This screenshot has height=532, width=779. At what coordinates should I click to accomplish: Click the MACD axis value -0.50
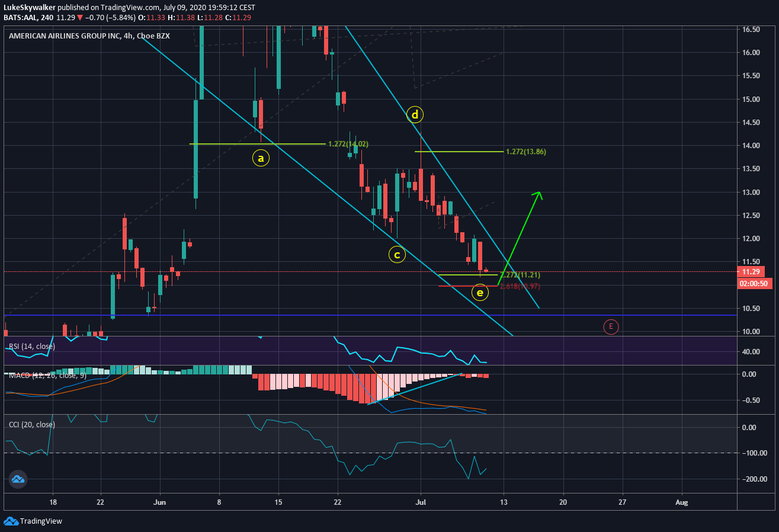tap(751, 400)
